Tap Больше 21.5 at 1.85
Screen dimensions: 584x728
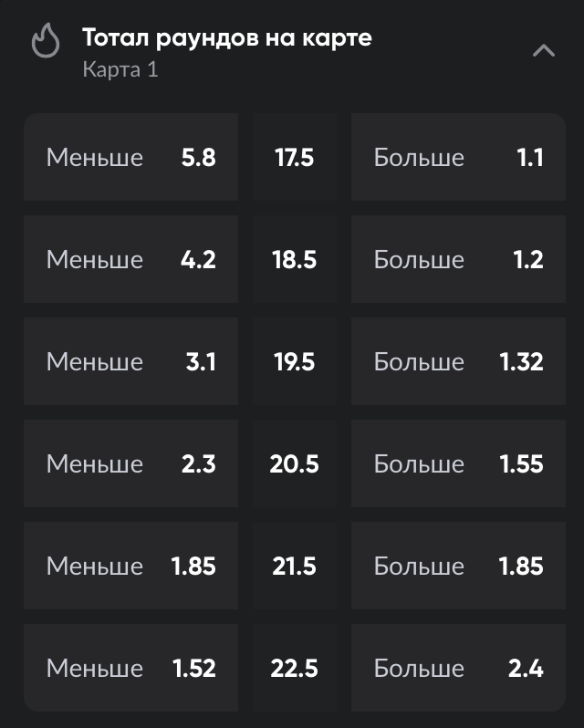[458, 567]
